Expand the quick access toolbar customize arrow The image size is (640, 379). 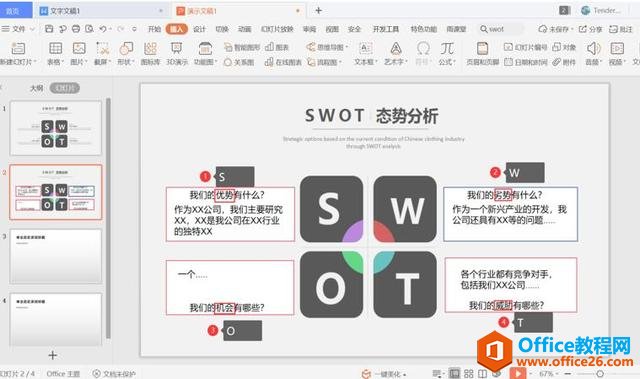(134, 29)
